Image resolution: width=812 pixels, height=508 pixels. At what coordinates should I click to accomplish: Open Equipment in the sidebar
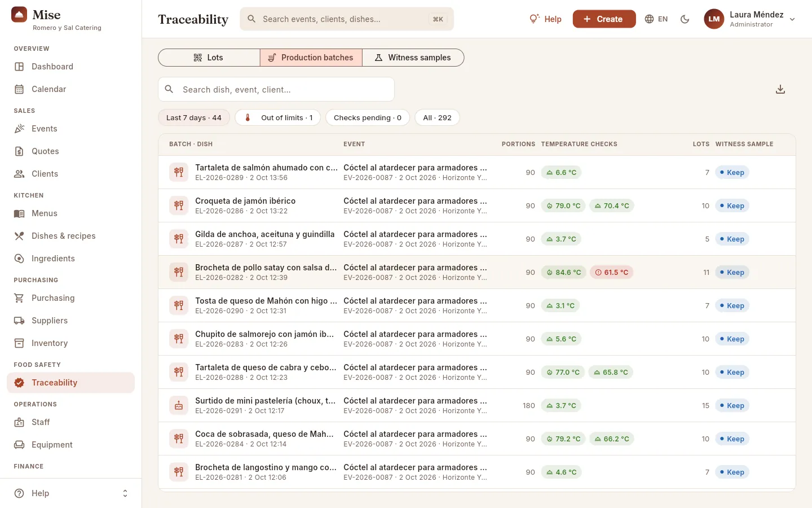click(71, 445)
